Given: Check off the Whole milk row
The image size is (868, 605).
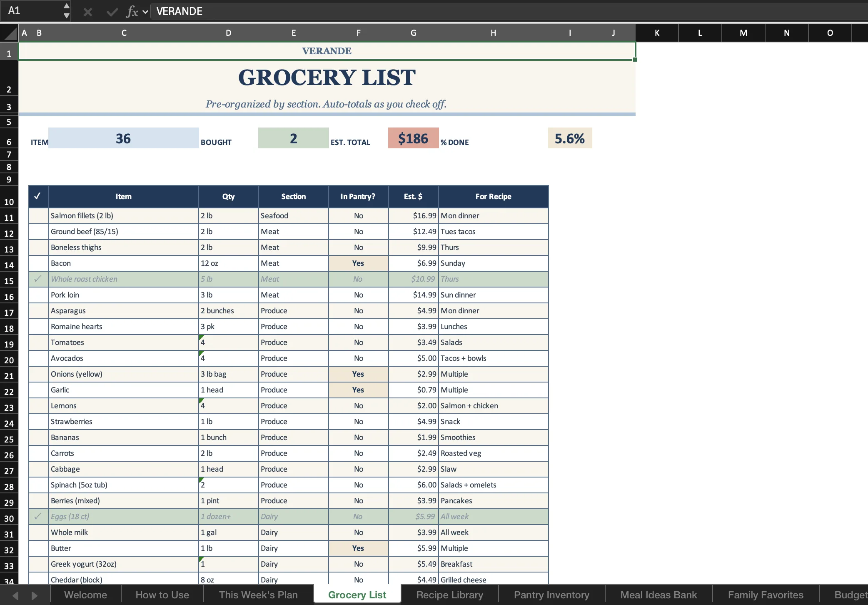Looking at the screenshot, I should (x=38, y=532).
